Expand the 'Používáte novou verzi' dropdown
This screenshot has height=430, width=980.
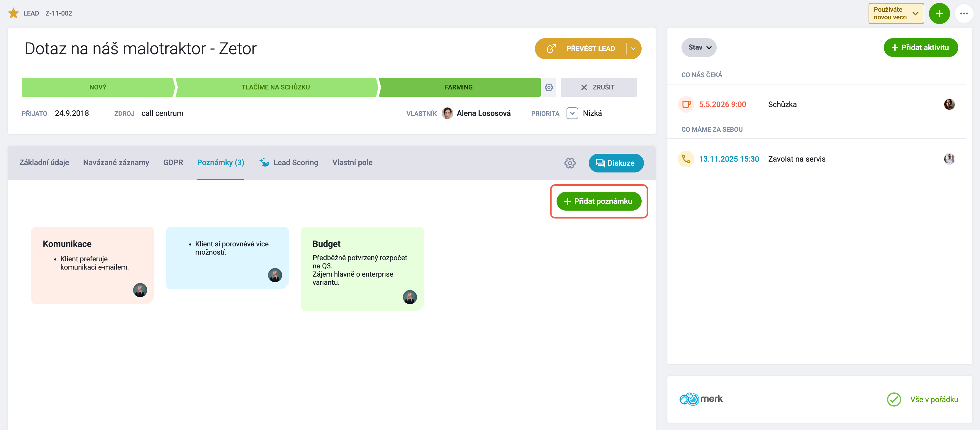[896, 14]
